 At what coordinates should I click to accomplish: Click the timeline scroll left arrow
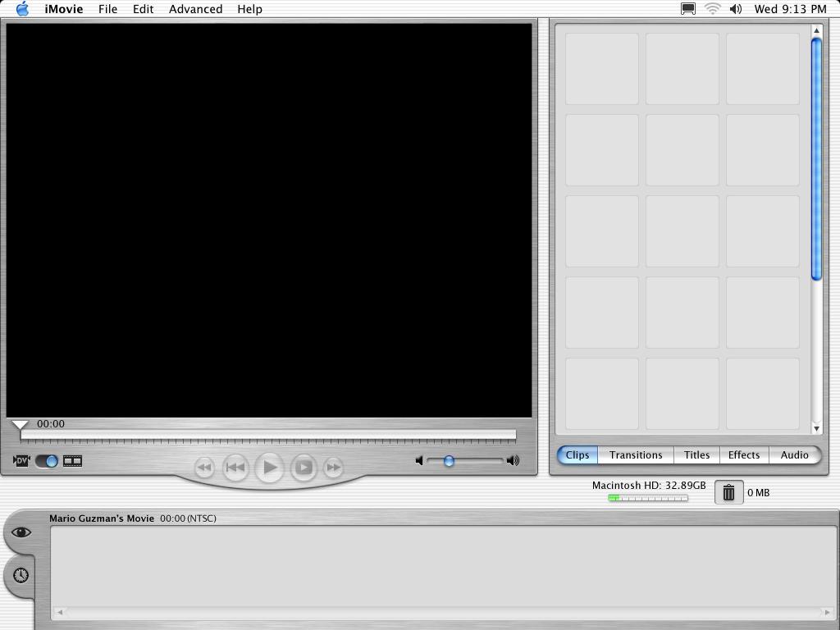coord(60,612)
